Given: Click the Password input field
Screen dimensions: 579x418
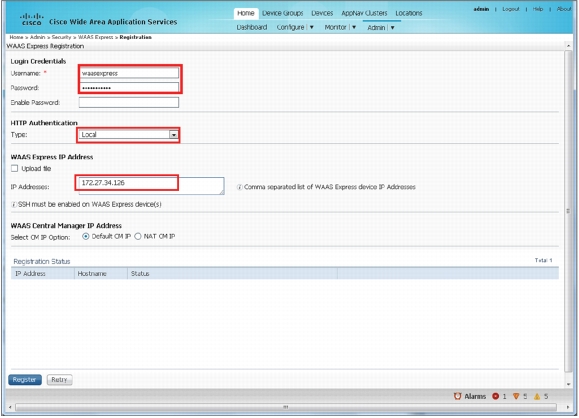Looking at the screenshot, I should (129, 88).
